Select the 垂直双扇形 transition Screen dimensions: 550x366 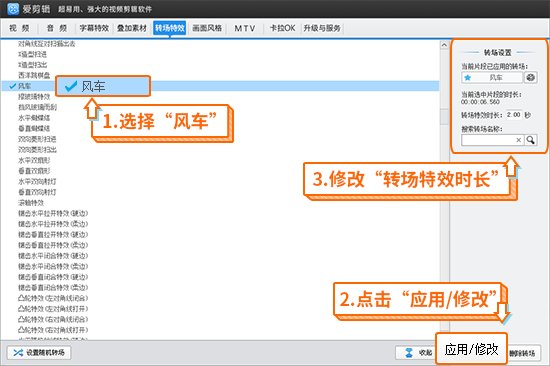tap(34, 171)
